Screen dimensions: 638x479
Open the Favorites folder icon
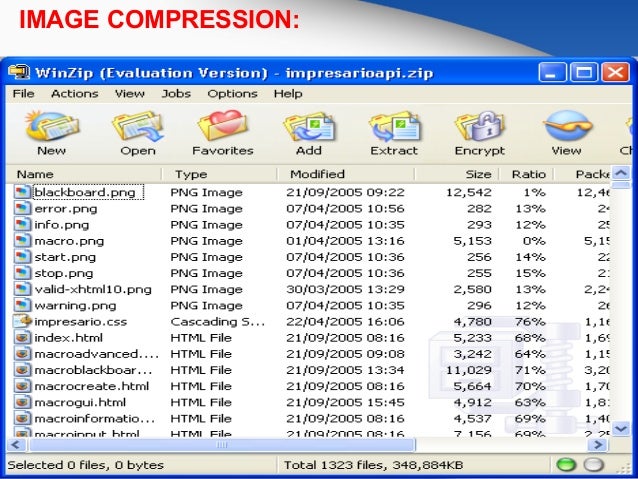(223, 127)
